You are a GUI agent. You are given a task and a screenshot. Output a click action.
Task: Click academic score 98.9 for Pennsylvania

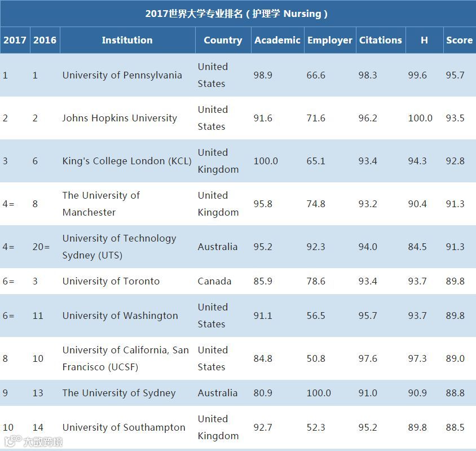click(x=263, y=75)
